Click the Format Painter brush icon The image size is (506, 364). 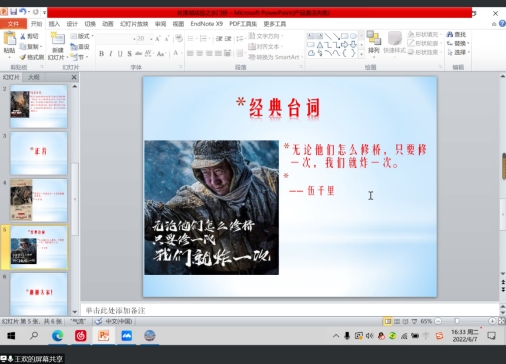[23, 57]
